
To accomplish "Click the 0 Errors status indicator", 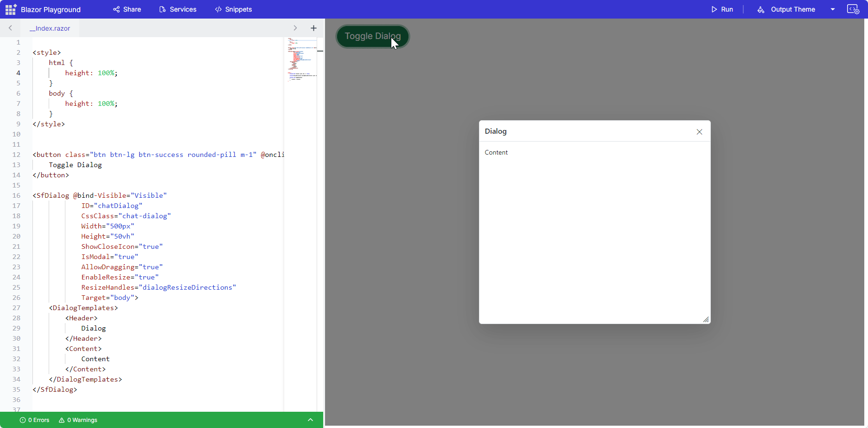I will [x=35, y=420].
